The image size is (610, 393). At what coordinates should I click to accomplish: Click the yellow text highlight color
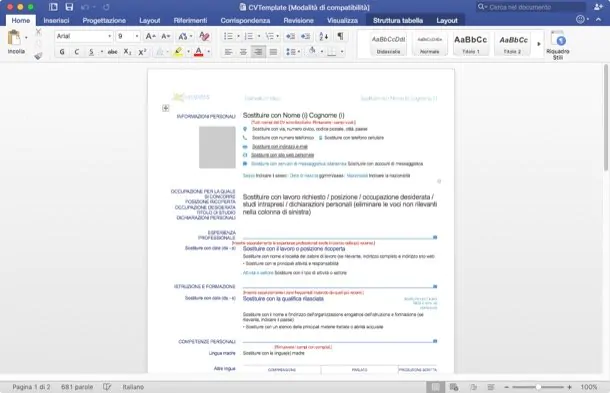tap(178, 52)
